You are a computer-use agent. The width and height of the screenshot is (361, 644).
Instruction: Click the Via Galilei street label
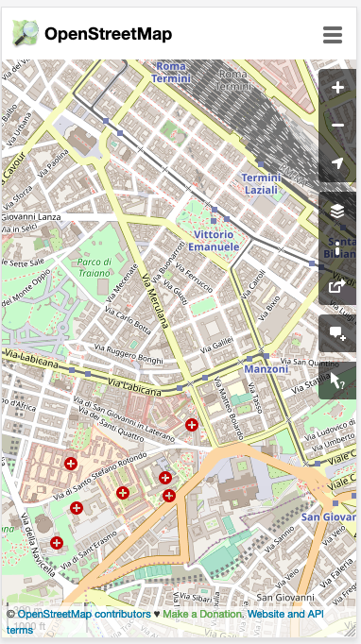[216, 345]
